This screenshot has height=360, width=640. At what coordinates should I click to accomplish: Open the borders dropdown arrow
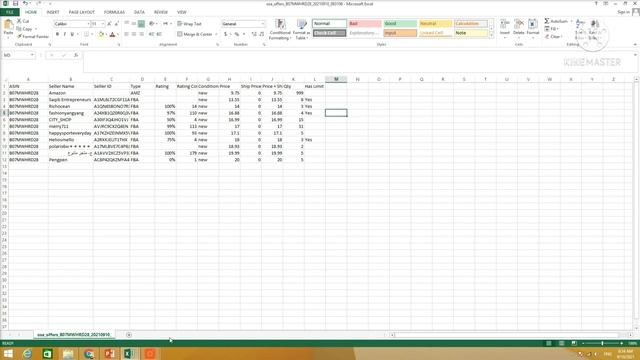[x=92, y=34]
